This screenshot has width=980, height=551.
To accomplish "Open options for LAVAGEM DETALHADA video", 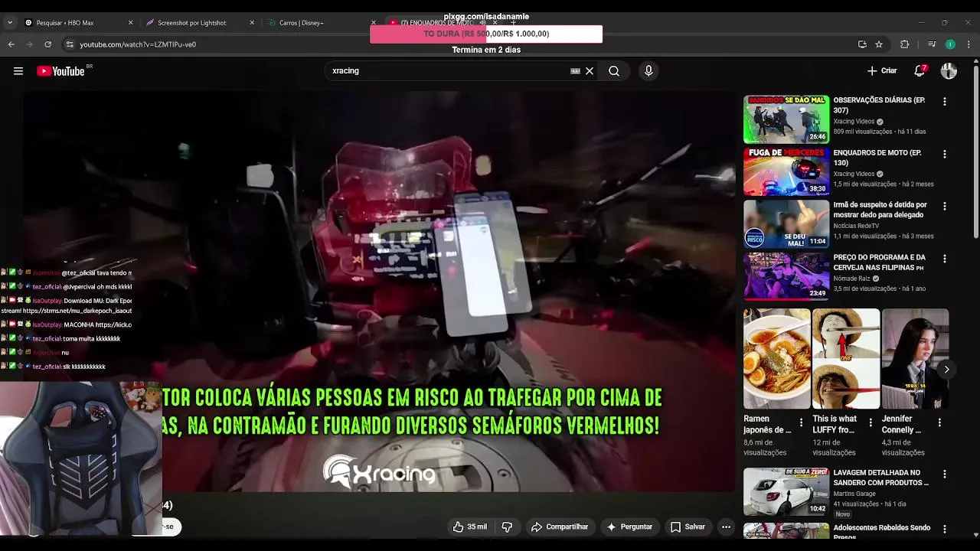I will click(x=944, y=474).
